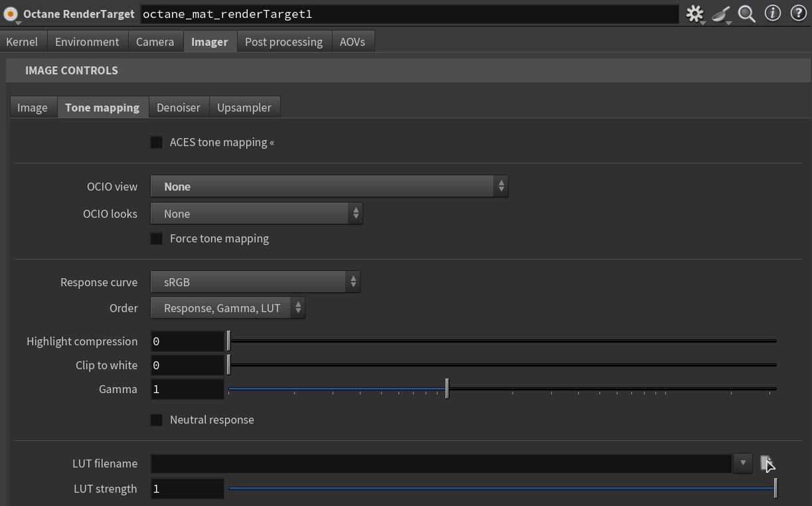The width and height of the screenshot is (812, 506).
Task: Go to the Kernel tab
Action: pyautogui.click(x=22, y=42)
